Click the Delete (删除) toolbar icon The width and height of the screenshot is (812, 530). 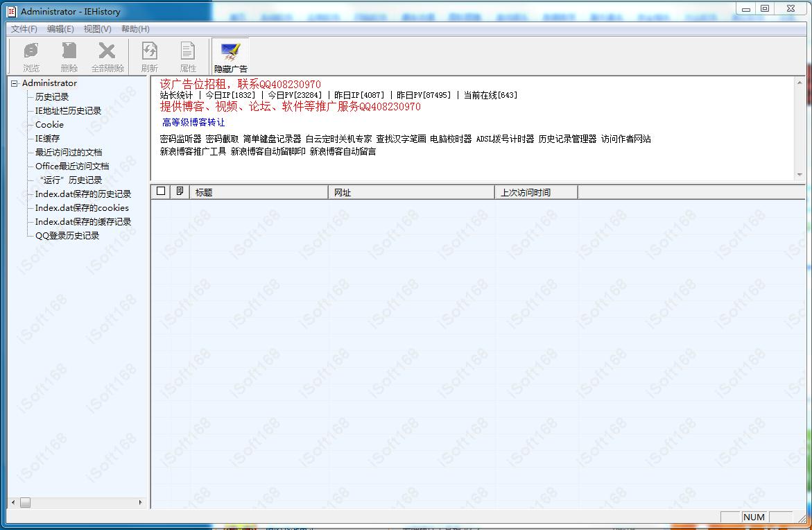click(x=68, y=55)
